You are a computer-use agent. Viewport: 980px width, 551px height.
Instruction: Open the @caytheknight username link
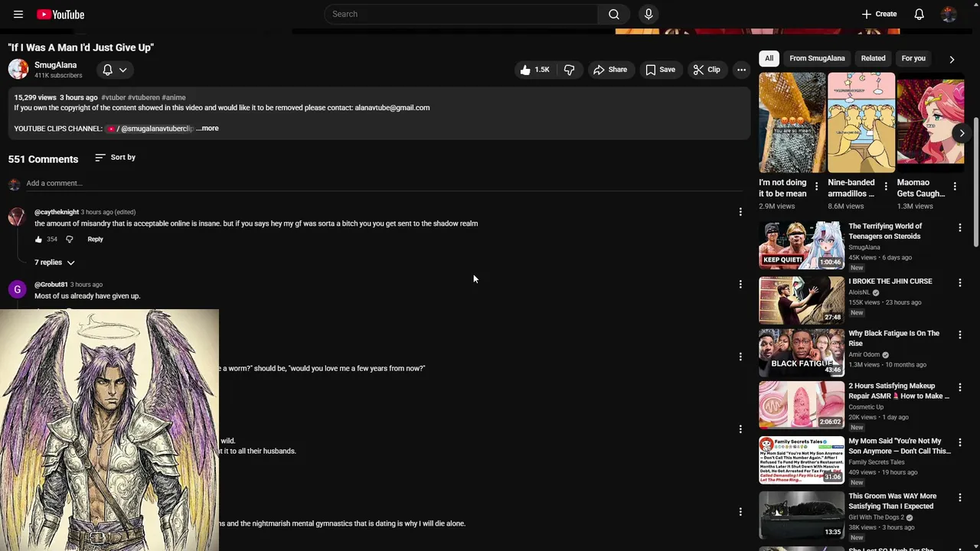pos(57,212)
